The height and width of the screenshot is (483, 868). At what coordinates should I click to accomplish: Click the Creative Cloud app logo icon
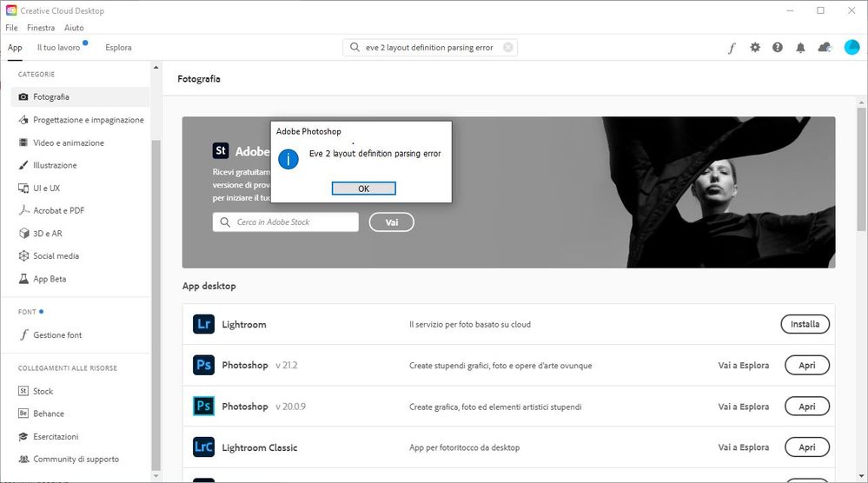click(11, 10)
